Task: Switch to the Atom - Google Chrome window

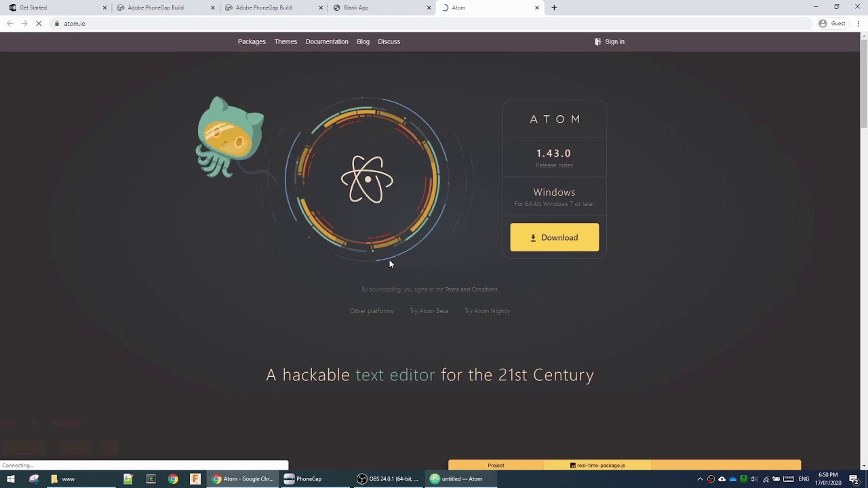Action: [243, 479]
